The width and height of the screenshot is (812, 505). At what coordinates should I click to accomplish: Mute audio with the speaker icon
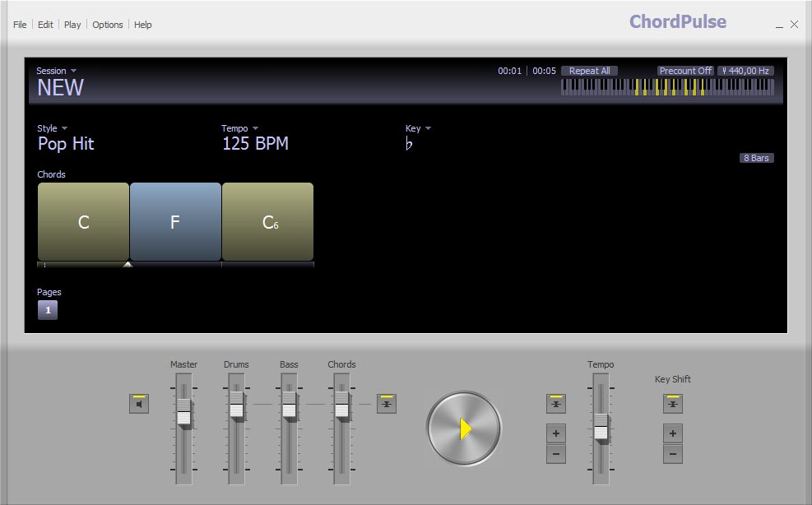[139, 404]
